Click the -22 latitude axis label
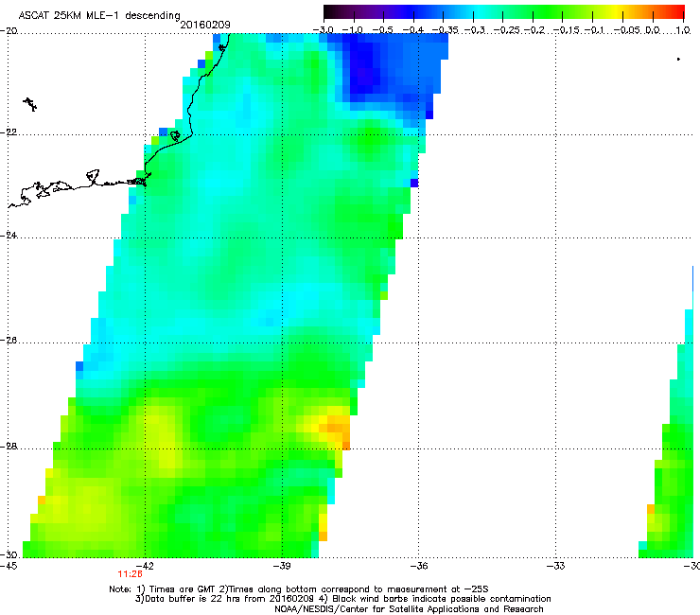Screen dimensions: 700x615 pyautogui.click(x=9, y=132)
